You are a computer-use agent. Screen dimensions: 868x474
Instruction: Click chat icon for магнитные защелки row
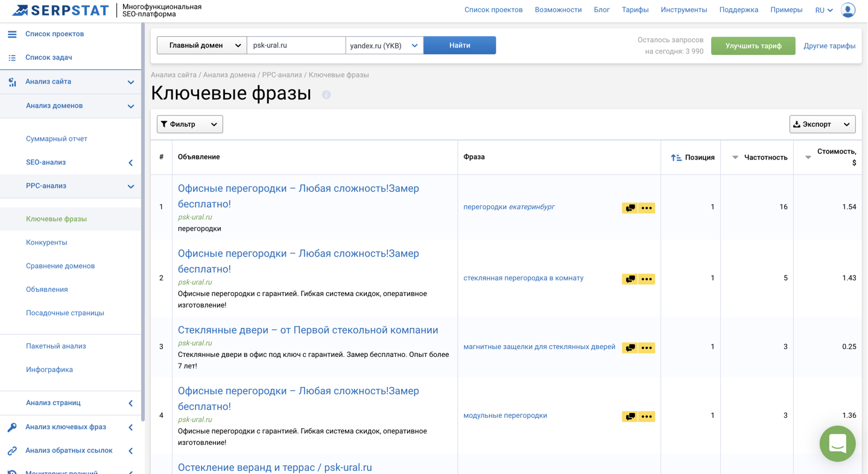click(630, 348)
